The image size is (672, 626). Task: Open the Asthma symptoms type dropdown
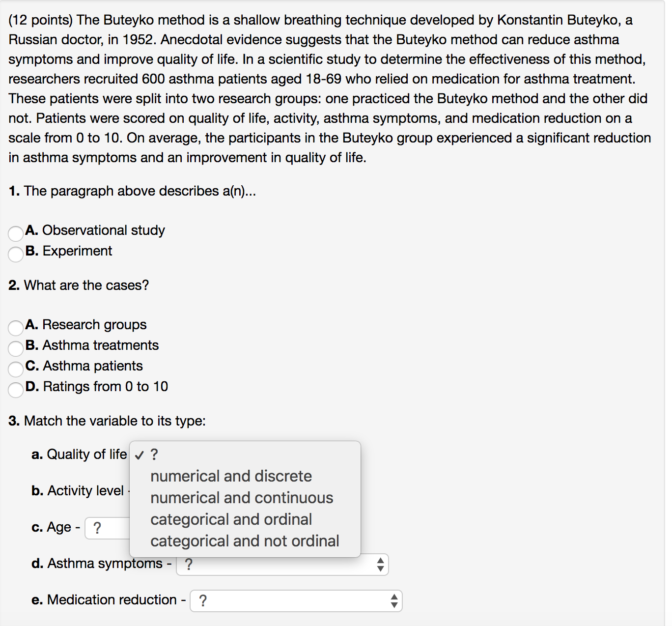(x=282, y=565)
